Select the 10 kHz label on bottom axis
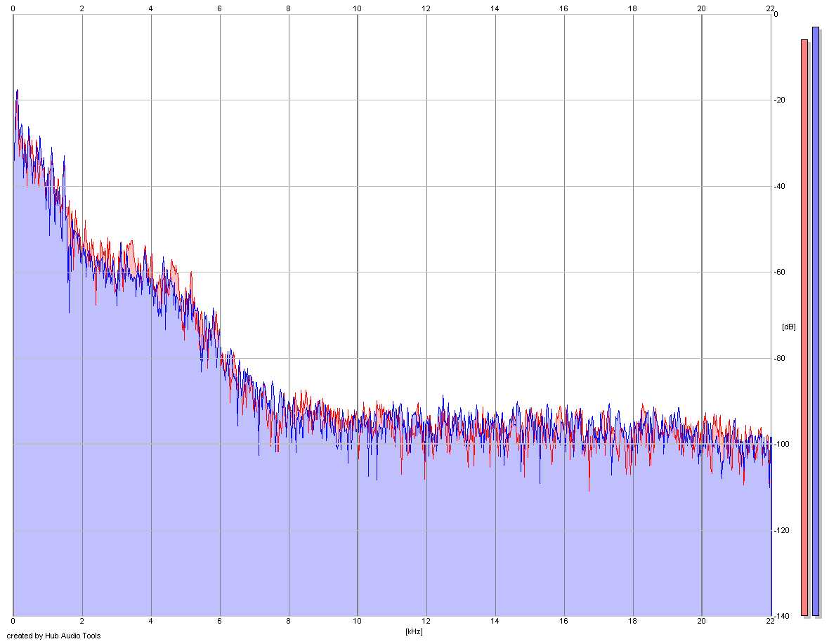This screenshot has height=644, width=829. (358, 622)
